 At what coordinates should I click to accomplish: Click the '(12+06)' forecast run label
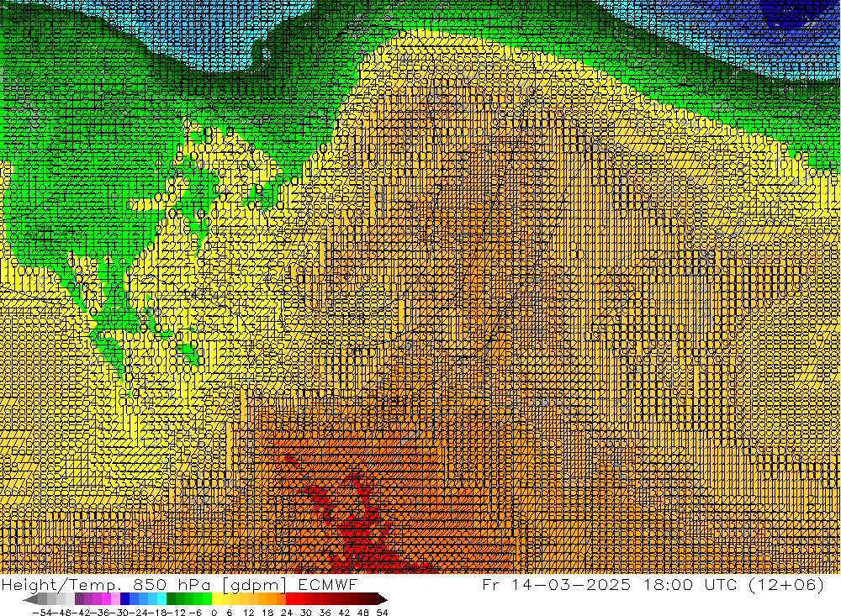pos(787,585)
